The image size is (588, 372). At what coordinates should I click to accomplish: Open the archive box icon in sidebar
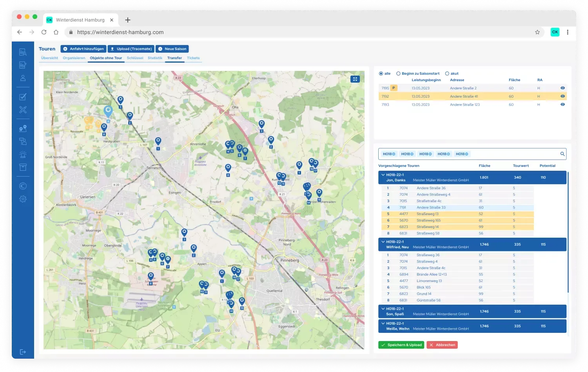coord(23,167)
